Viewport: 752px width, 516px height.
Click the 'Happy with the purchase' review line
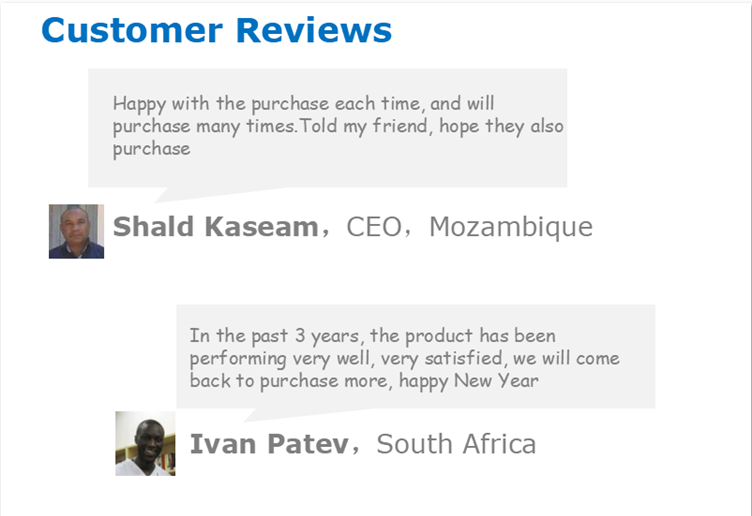pyautogui.click(x=303, y=103)
